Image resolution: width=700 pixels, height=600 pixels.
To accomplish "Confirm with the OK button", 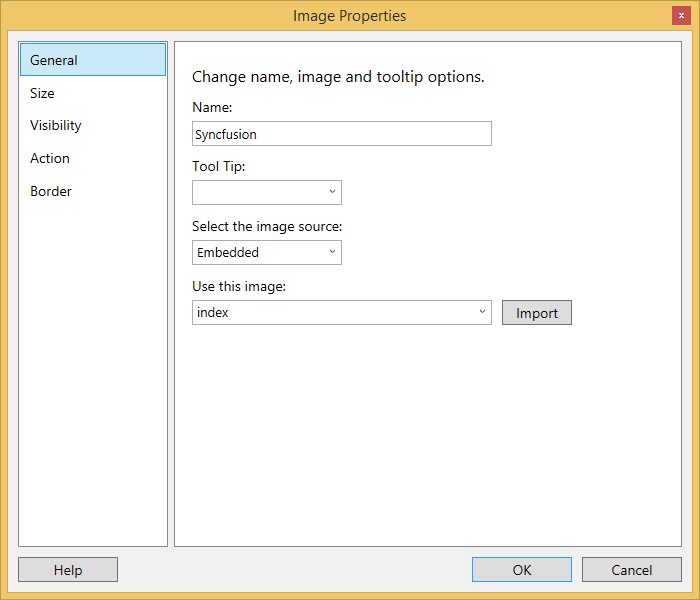I will click(x=522, y=570).
